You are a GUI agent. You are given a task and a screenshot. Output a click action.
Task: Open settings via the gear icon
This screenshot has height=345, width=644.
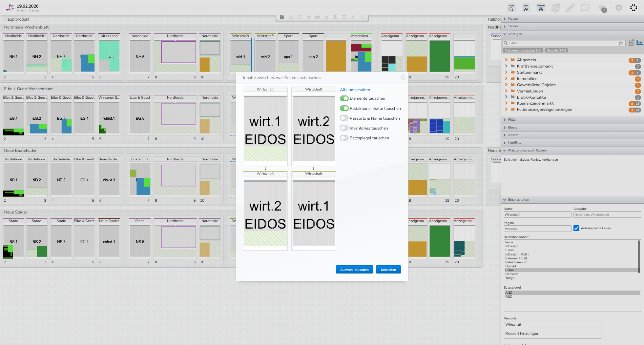618,8
